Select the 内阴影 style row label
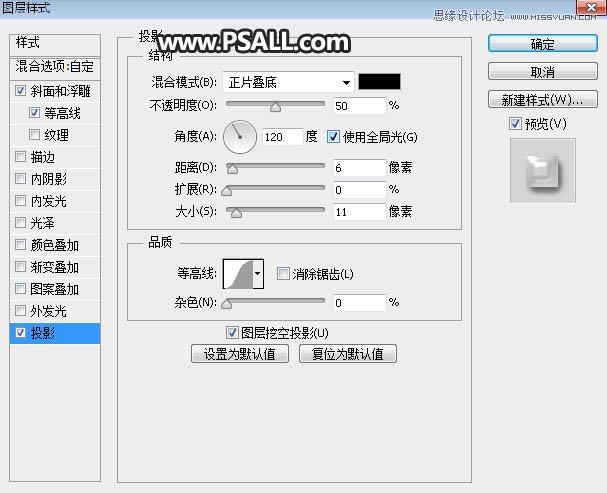 pos(49,179)
